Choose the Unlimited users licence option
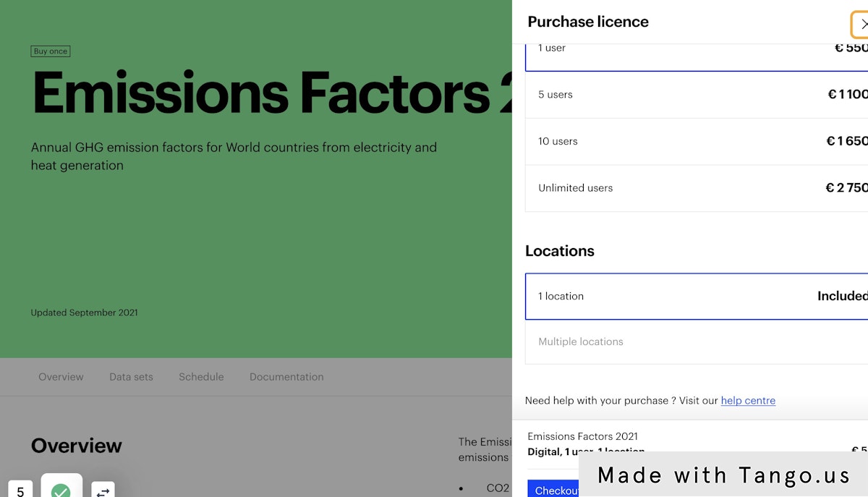 pos(697,188)
